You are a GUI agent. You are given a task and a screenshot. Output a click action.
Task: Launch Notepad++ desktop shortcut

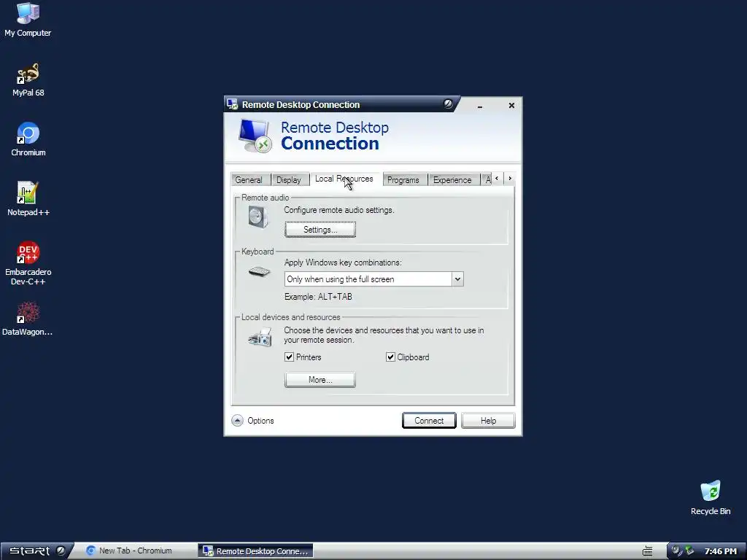pyautogui.click(x=28, y=198)
